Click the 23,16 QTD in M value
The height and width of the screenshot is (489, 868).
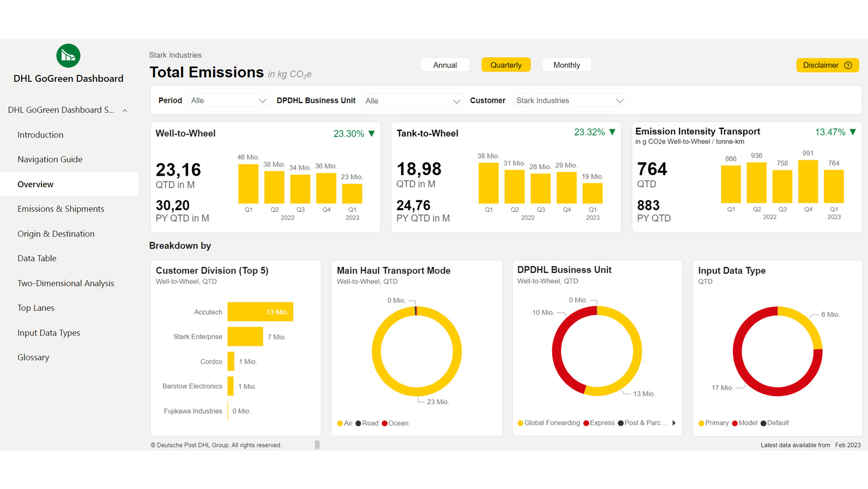[178, 170]
